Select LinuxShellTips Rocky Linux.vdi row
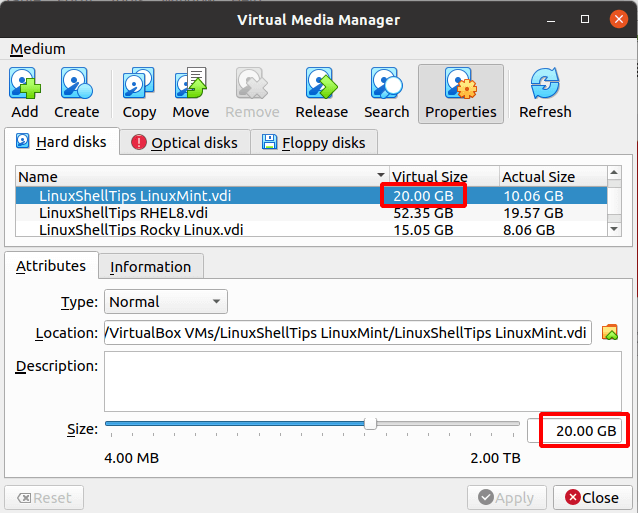638x513 pixels. click(x=311, y=229)
